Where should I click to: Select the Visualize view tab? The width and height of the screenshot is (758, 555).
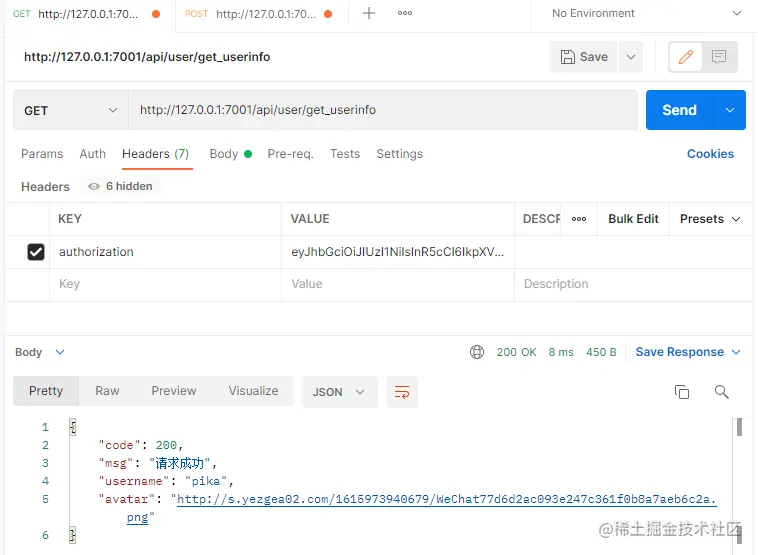(x=253, y=391)
